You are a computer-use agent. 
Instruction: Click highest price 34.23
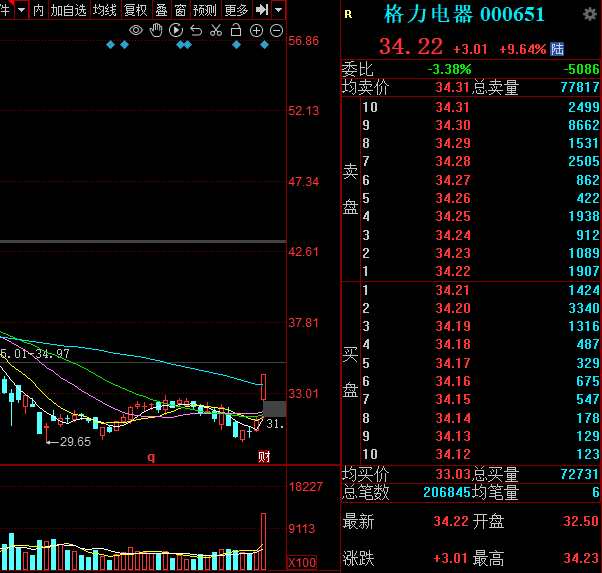coord(580,558)
